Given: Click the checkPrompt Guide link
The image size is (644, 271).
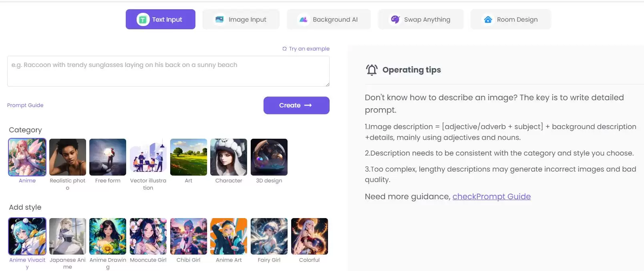Looking at the screenshot, I should point(491,196).
